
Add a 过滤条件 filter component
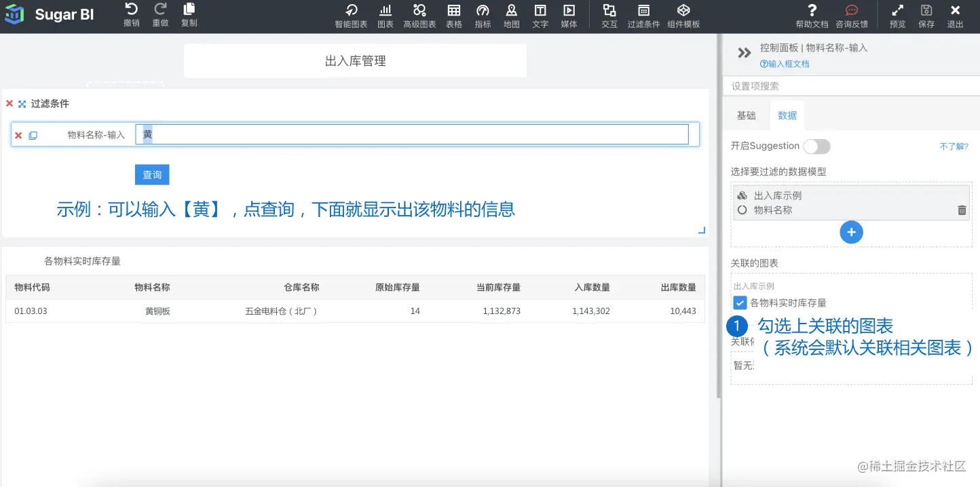coord(643,16)
